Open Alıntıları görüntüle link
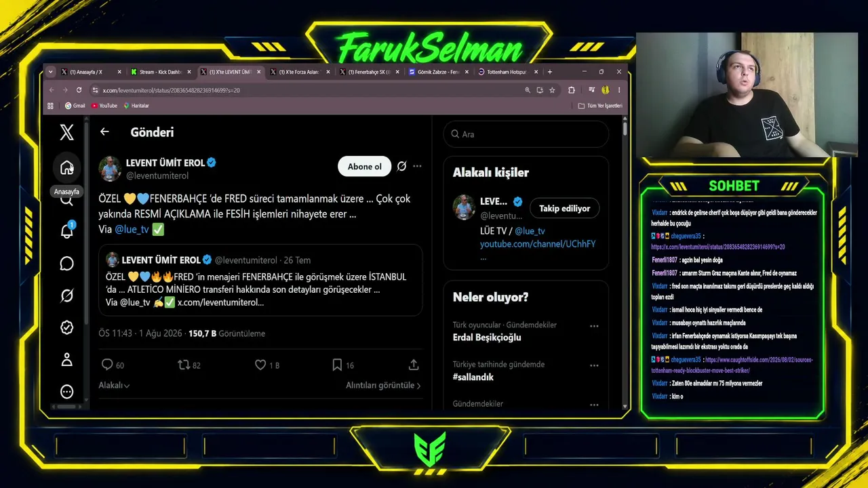Viewport: 868px width, 488px height. (383, 385)
